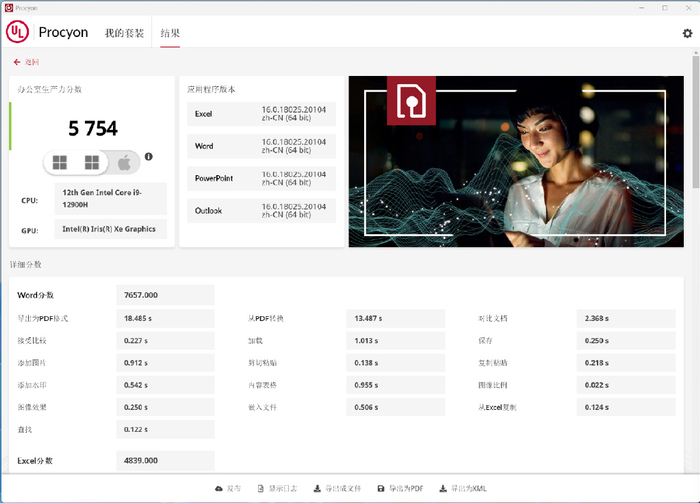Click the info icon beside platform toggle
The width and height of the screenshot is (700, 503).
point(149,157)
